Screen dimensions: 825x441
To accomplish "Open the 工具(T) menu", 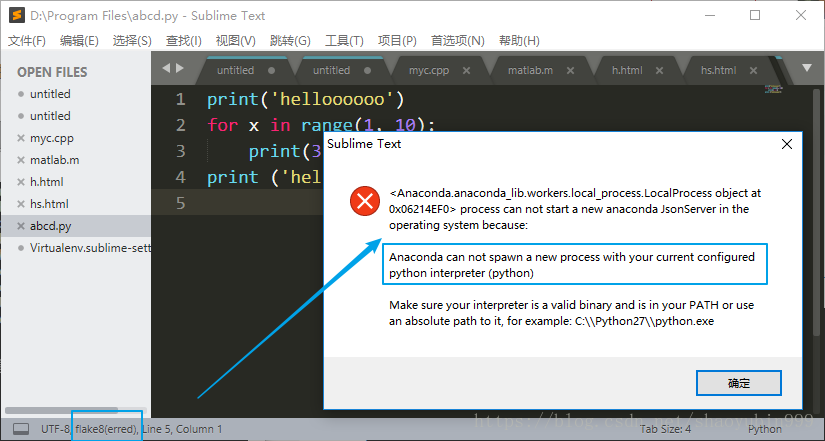I will [344, 41].
